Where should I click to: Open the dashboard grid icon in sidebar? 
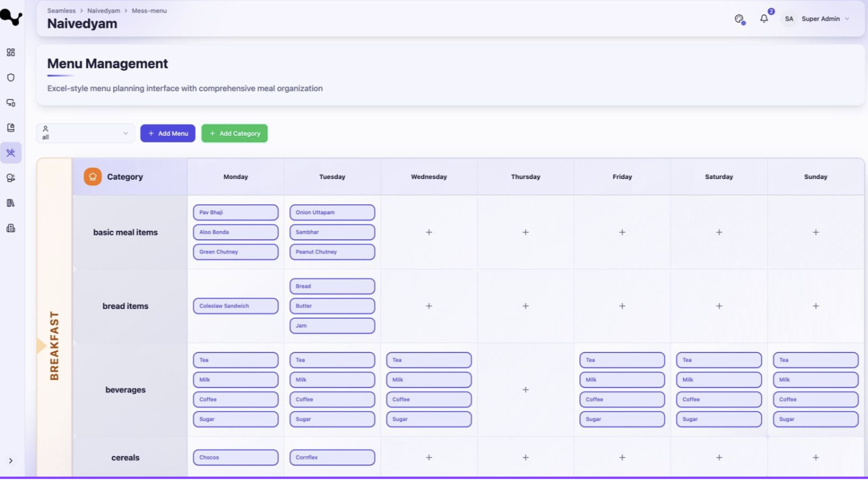11,52
